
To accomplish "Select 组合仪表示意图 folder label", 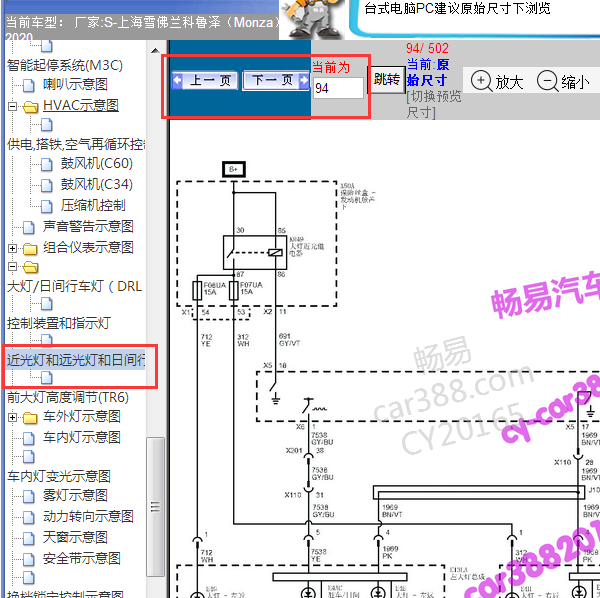I will pyautogui.click(x=88, y=248).
